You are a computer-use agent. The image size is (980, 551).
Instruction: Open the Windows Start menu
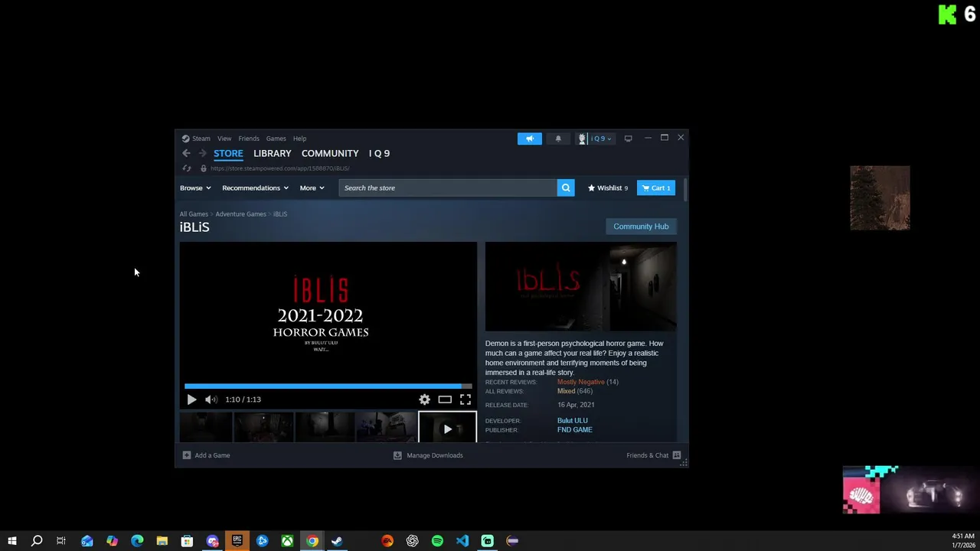click(x=11, y=541)
